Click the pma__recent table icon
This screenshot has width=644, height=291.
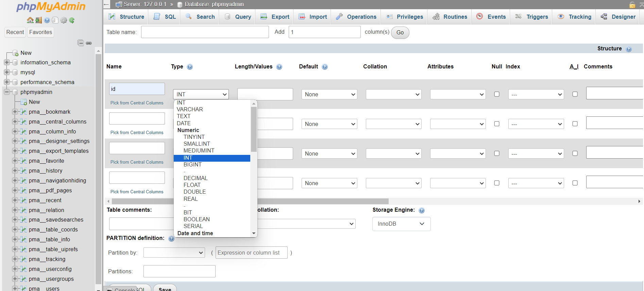(23, 200)
